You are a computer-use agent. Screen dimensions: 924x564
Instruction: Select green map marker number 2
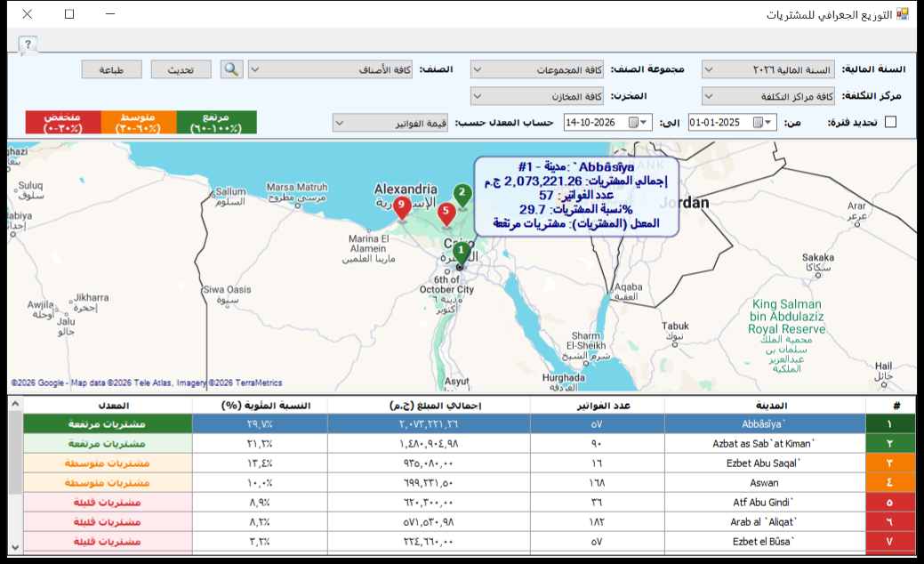pyautogui.click(x=462, y=196)
